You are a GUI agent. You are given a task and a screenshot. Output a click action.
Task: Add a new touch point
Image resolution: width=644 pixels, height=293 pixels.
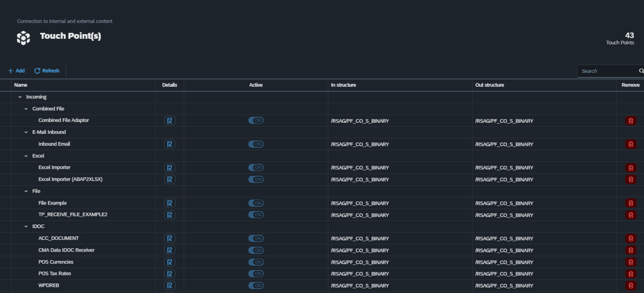(x=16, y=71)
